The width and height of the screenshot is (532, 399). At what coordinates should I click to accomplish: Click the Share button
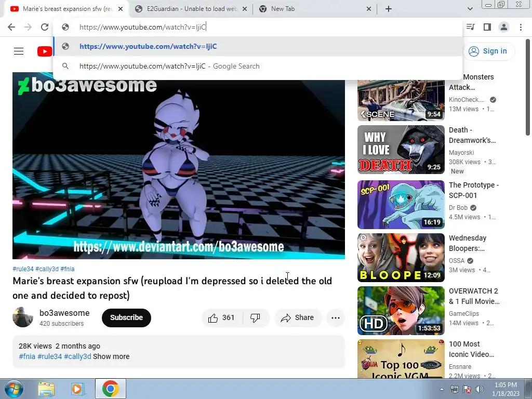(298, 318)
